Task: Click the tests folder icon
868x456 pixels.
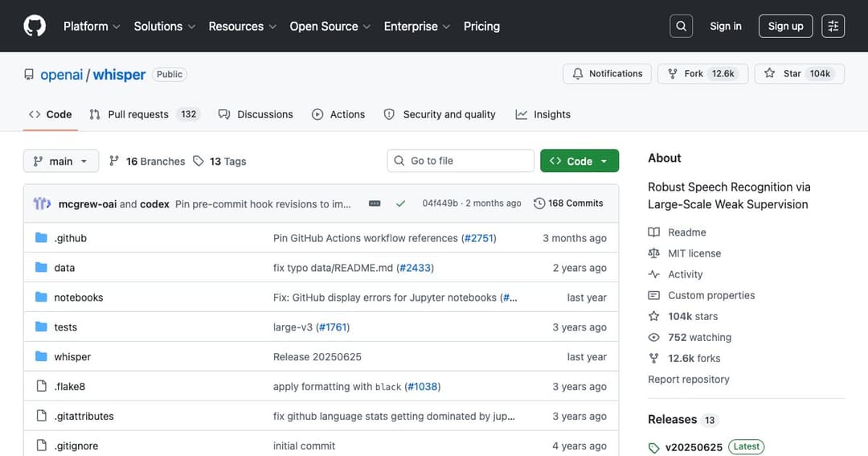Action: pyautogui.click(x=41, y=327)
